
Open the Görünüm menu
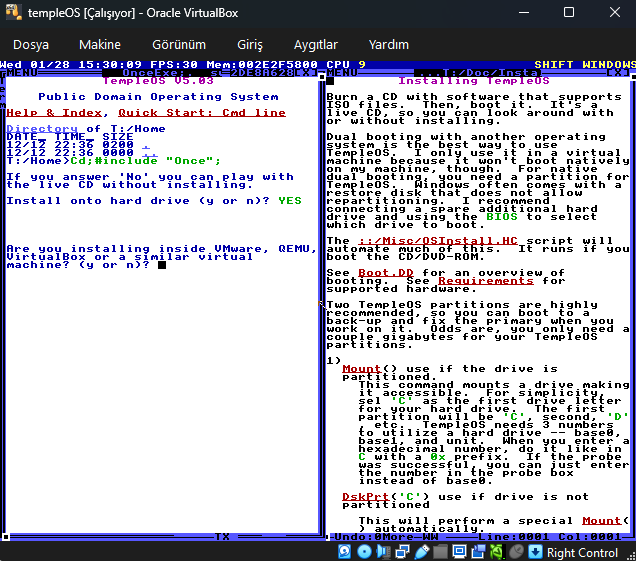(x=179, y=45)
